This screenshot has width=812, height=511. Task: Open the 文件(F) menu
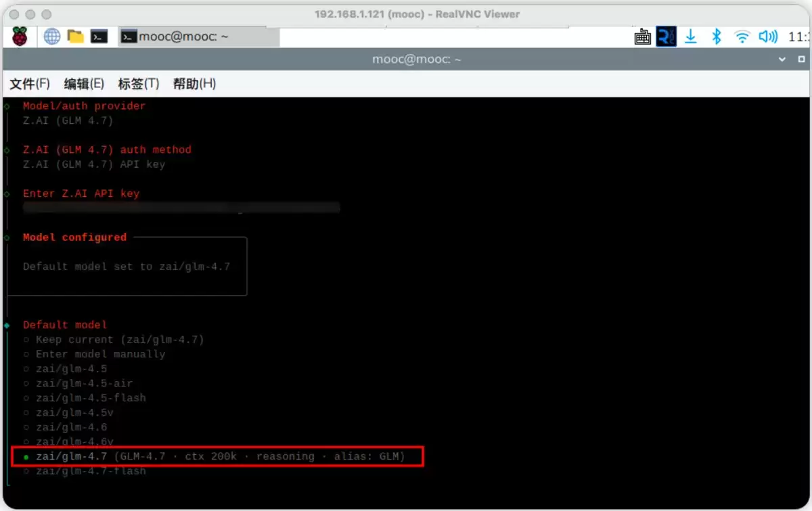[x=30, y=84]
